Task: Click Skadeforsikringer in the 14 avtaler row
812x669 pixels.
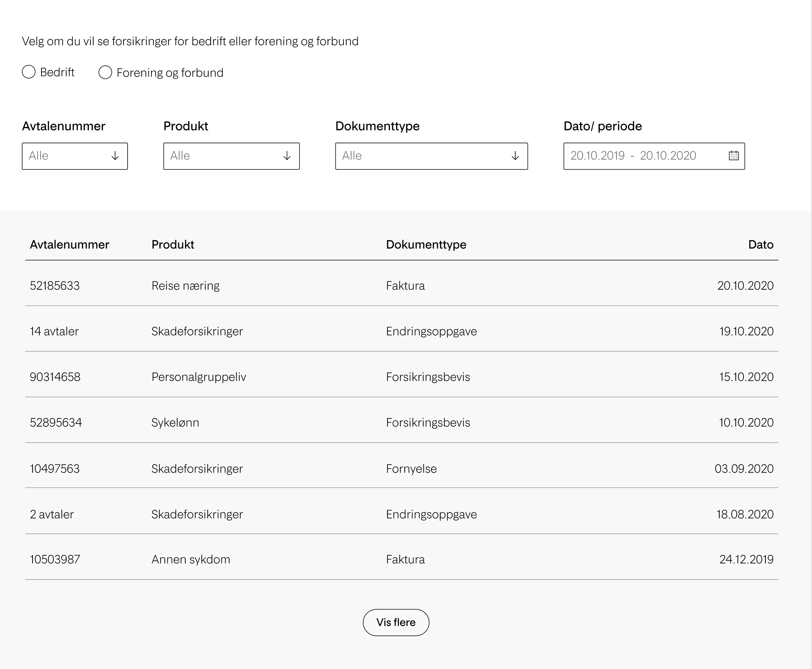Action: tap(197, 331)
